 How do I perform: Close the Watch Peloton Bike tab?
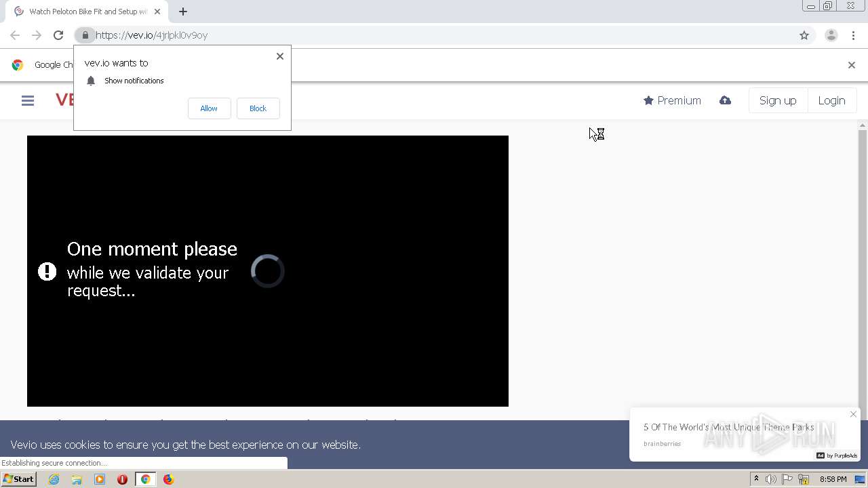pyautogui.click(x=157, y=12)
